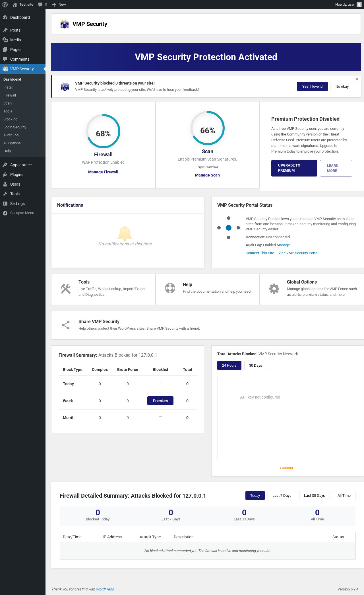Click the VMP Security fence icon in sidebar
This screenshot has width=364, height=595.
tap(5, 69)
